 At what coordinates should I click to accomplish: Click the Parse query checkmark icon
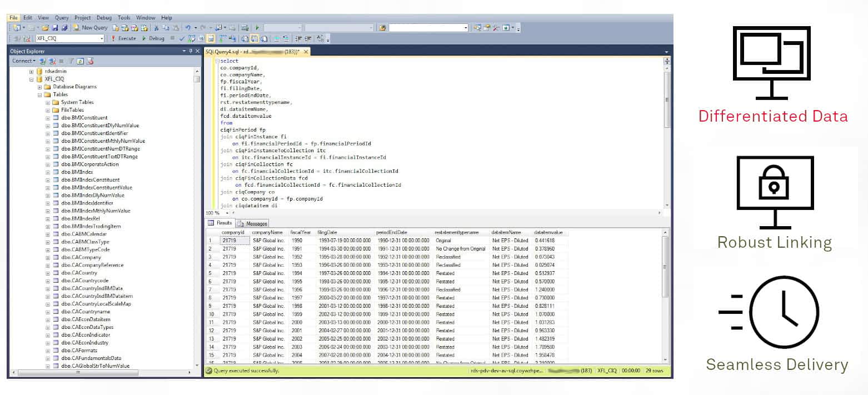point(182,39)
